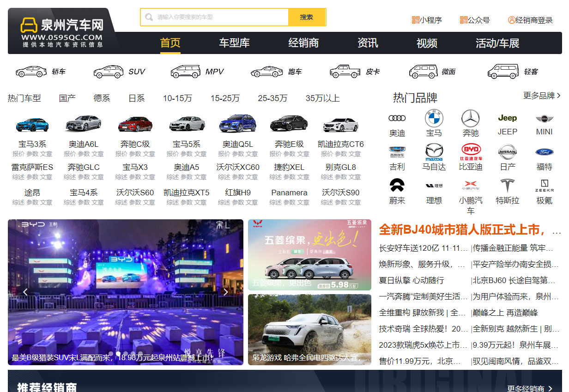Focus the car model search input field
This screenshot has height=392, width=569.
(x=215, y=17)
